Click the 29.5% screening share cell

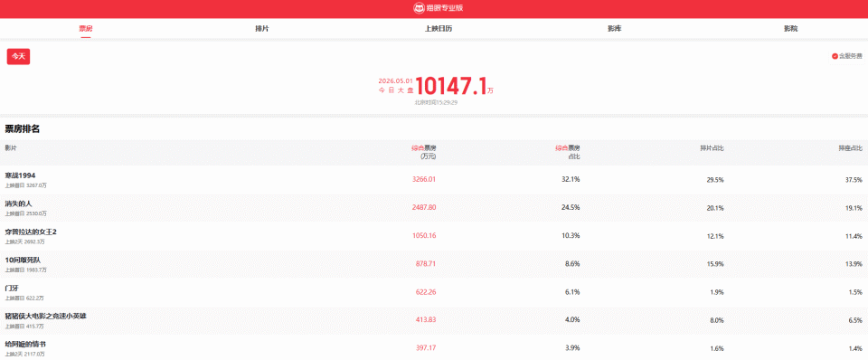point(715,179)
